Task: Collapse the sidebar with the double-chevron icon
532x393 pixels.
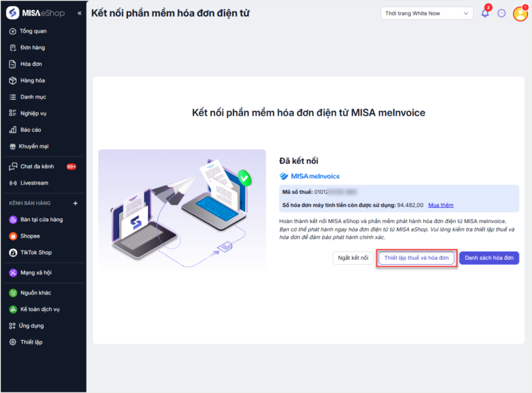Action: pos(80,13)
